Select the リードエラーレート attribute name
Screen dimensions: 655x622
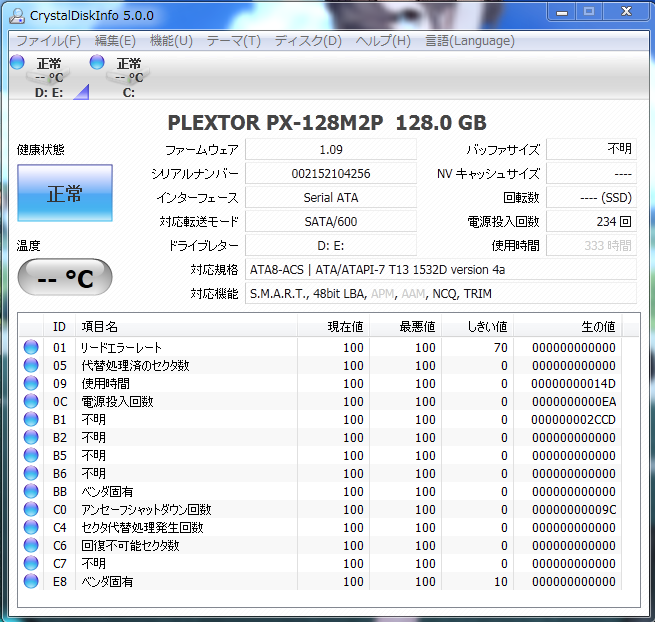[121, 348]
